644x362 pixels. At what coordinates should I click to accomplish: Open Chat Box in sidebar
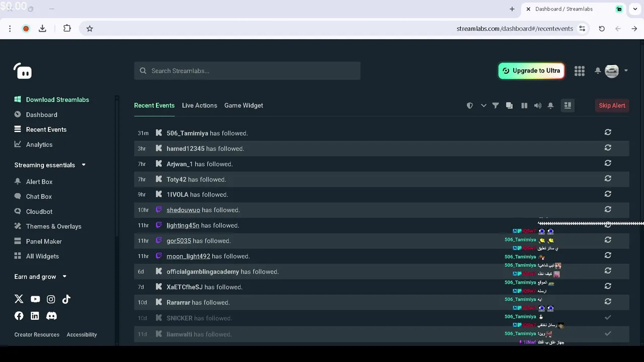tap(33, 197)
